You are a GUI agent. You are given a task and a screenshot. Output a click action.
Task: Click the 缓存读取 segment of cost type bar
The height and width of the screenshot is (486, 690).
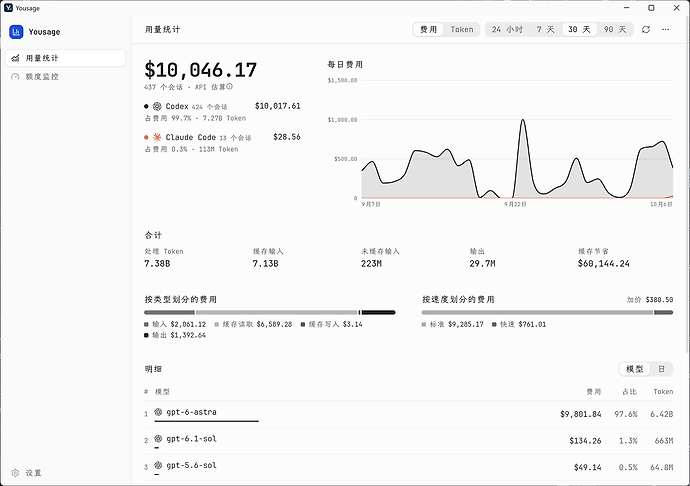tap(277, 313)
